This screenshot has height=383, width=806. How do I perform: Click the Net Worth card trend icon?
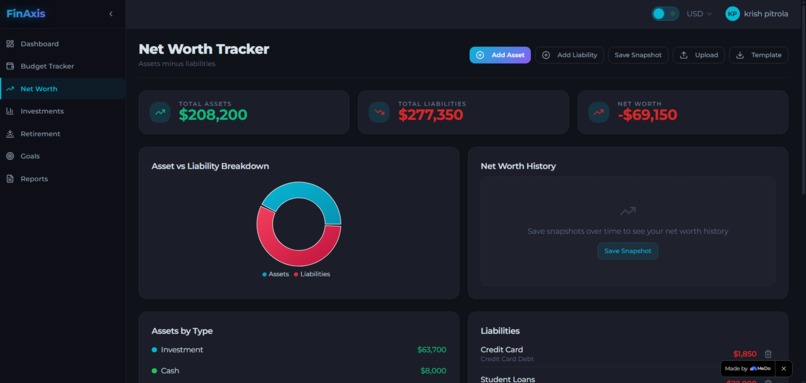(x=599, y=112)
